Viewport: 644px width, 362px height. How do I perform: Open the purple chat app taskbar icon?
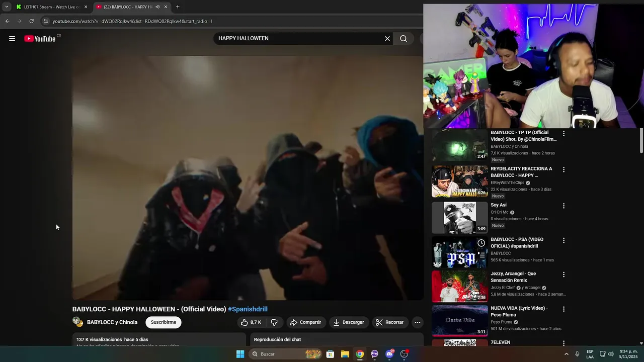374,354
